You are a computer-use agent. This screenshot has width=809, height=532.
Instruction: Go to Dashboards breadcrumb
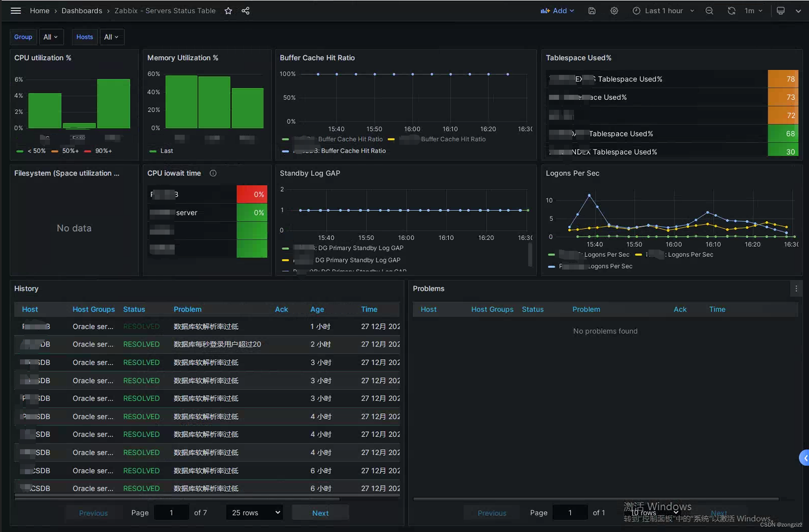pyautogui.click(x=82, y=11)
